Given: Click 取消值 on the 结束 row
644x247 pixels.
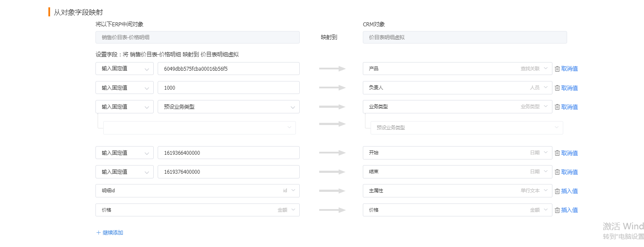Looking at the screenshot, I should coord(569,172).
